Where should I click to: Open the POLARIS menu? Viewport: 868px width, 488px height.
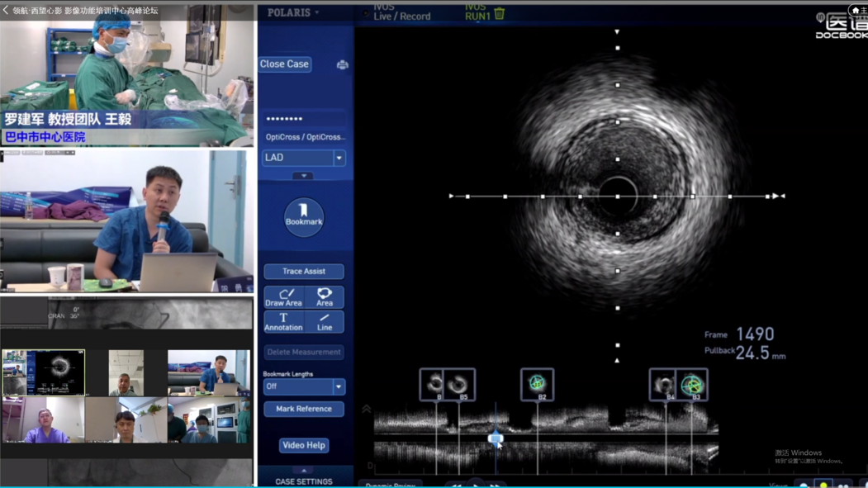pyautogui.click(x=293, y=12)
